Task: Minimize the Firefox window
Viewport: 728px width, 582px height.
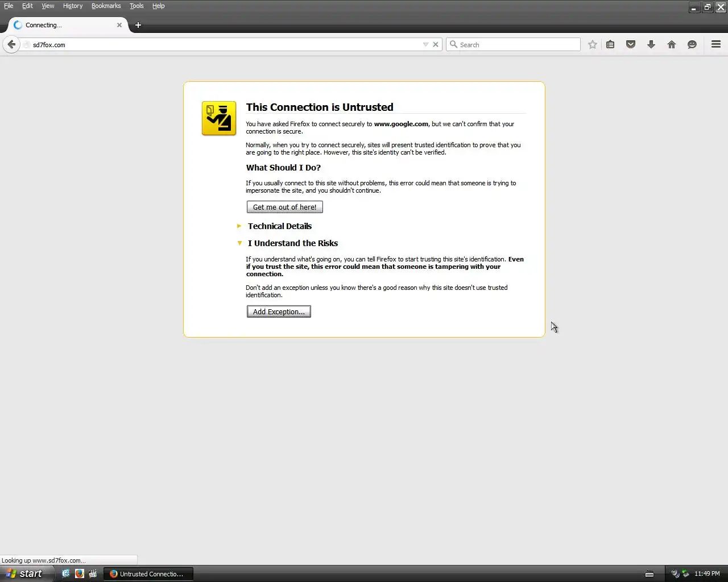Action: pyautogui.click(x=694, y=7)
